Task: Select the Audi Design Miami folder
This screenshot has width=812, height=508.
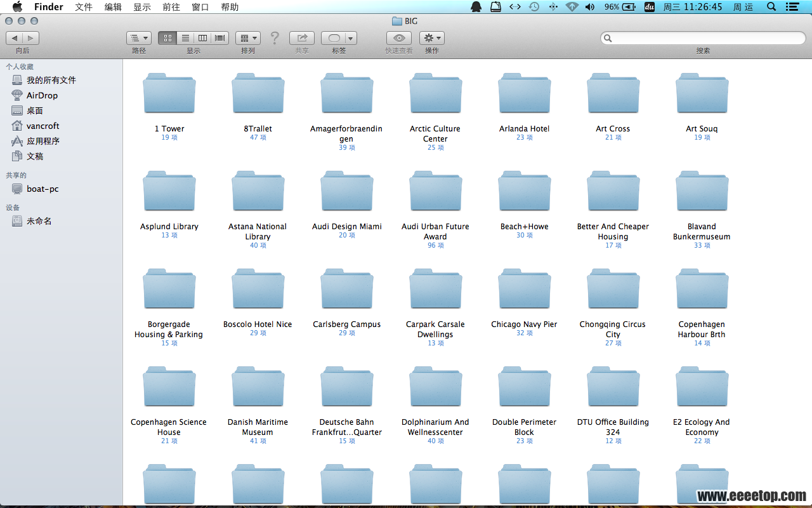Action: tap(346, 190)
